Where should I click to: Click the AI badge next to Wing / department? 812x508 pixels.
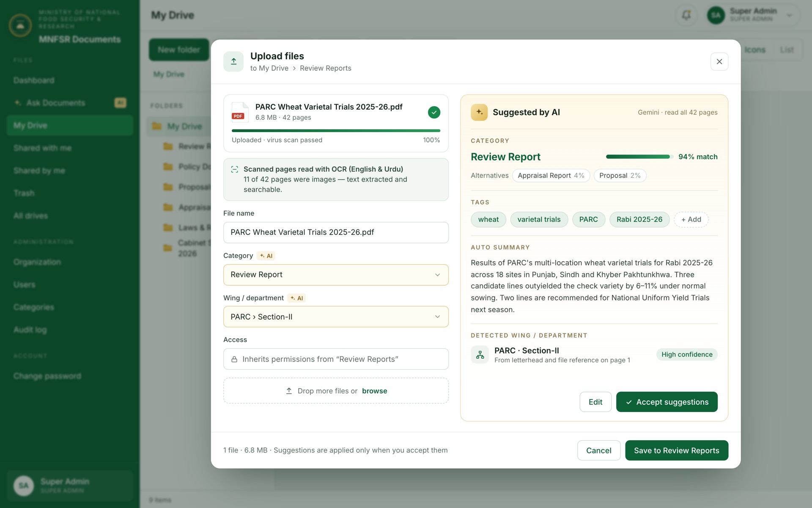(x=296, y=298)
